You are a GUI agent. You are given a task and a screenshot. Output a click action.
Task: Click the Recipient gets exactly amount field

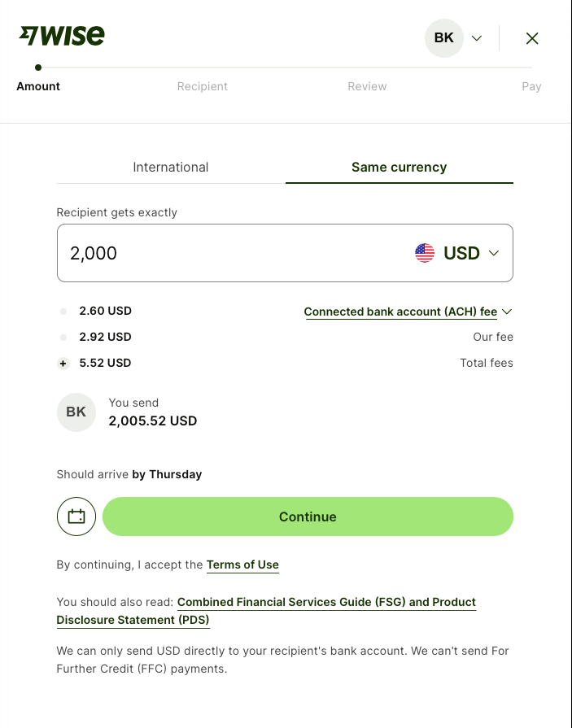coord(228,253)
